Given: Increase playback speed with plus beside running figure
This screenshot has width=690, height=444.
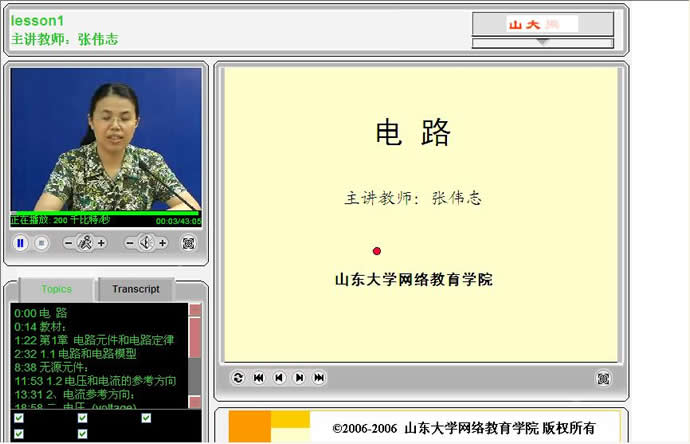Looking at the screenshot, I should (101, 243).
